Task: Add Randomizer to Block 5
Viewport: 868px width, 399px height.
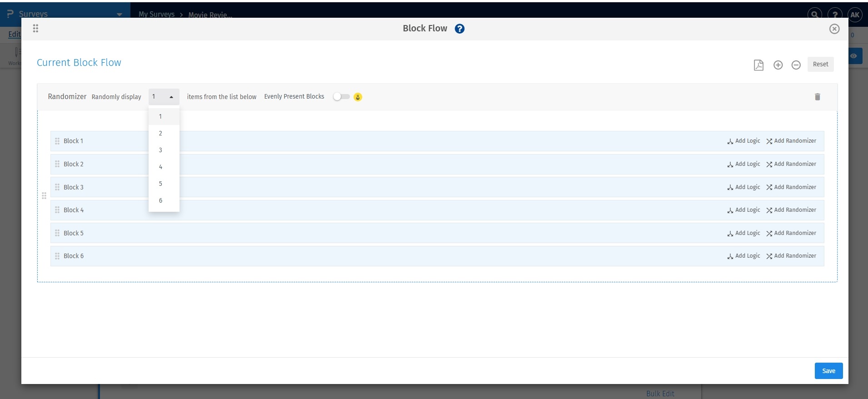Action: (x=791, y=233)
